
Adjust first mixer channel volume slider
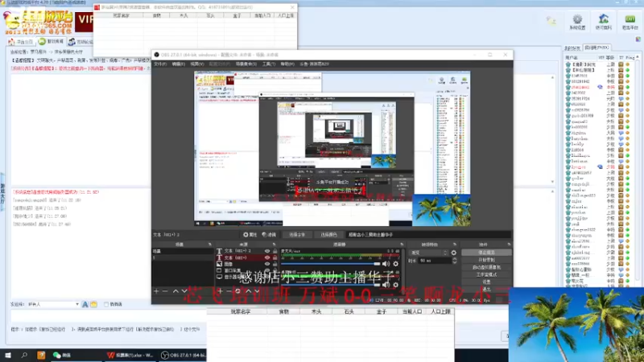pos(331,264)
